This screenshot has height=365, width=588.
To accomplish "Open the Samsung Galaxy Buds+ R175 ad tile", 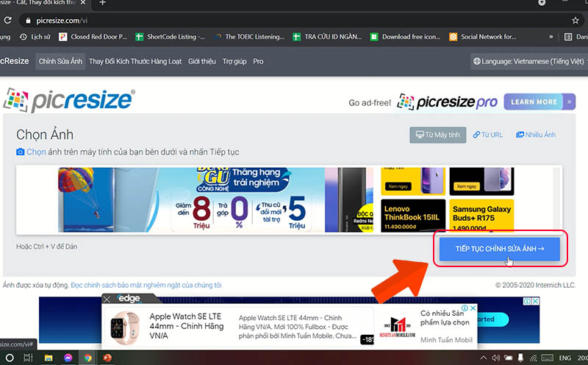I will click(x=481, y=216).
